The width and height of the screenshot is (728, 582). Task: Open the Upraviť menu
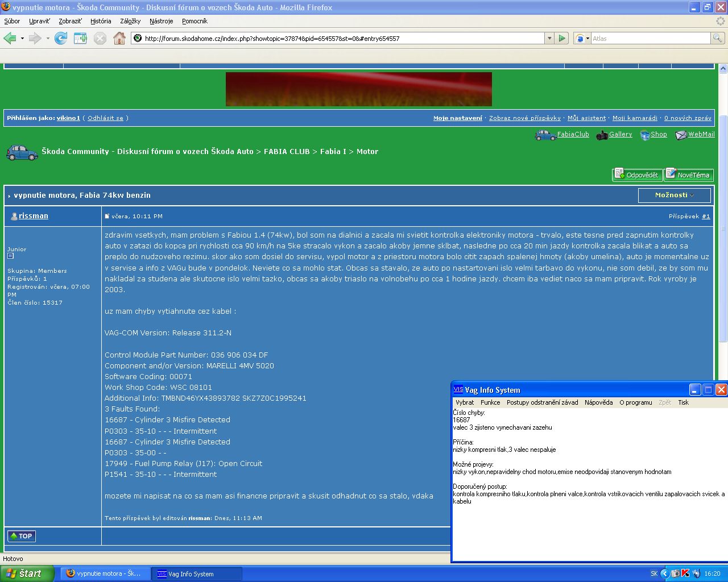39,21
